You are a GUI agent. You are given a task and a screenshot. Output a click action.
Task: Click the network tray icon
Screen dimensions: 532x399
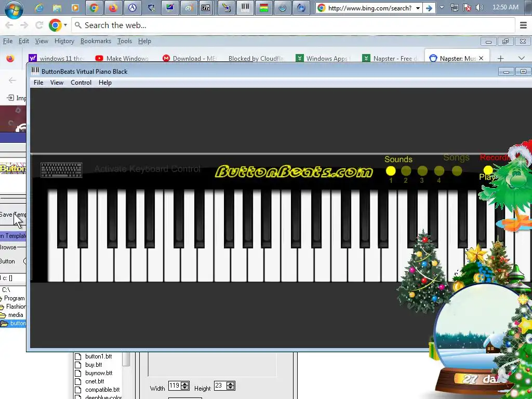tap(455, 7)
